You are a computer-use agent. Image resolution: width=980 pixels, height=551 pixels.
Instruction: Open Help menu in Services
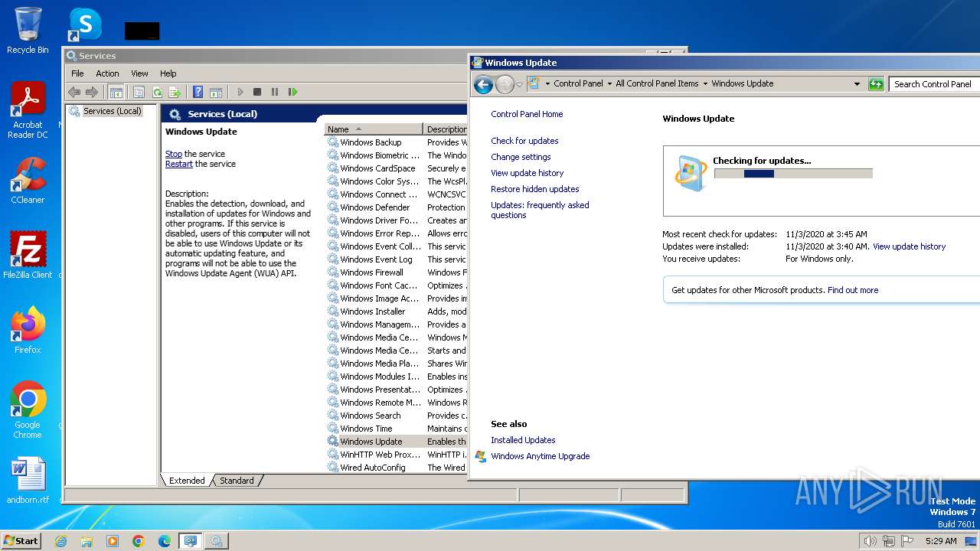point(168,73)
